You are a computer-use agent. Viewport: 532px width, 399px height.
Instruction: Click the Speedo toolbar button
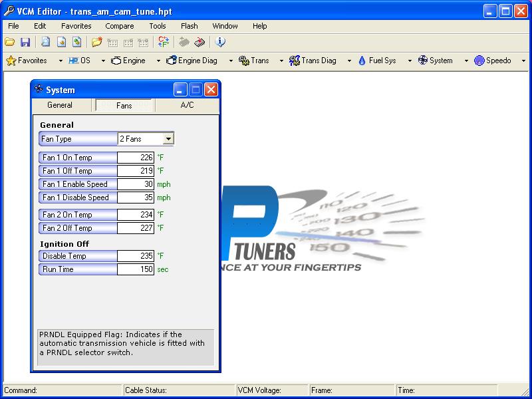[492, 61]
